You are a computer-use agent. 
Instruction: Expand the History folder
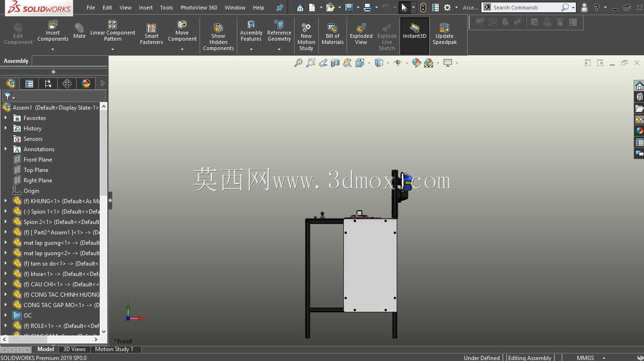pyautogui.click(x=6, y=128)
